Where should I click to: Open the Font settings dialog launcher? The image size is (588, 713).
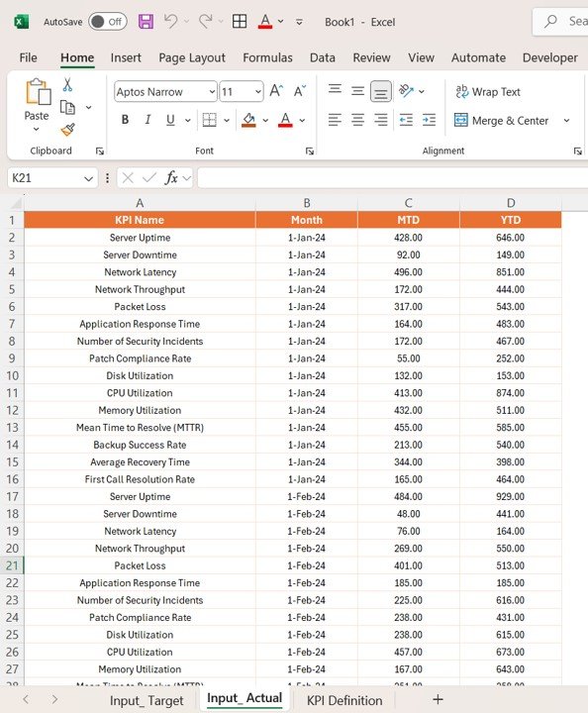click(310, 152)
